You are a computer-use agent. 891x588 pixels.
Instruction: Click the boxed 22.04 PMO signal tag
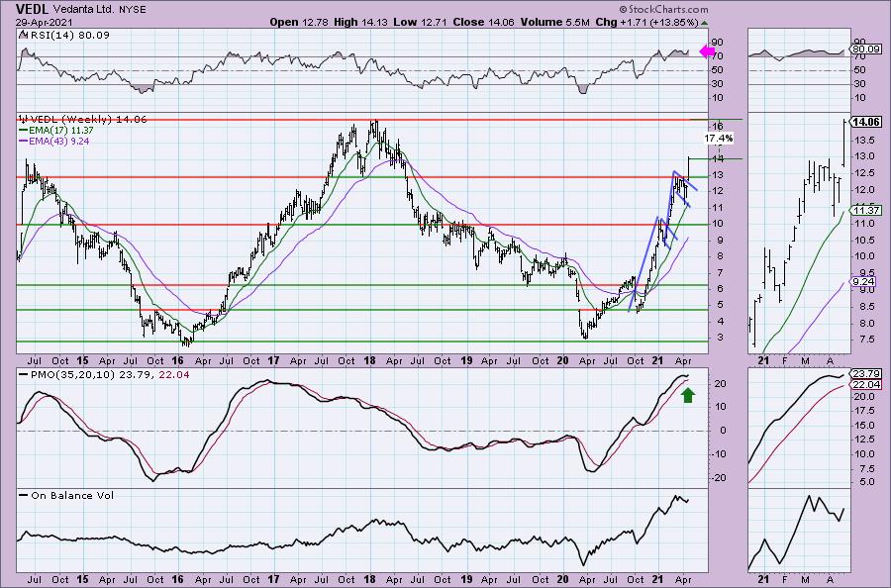[x=865, y=385]
